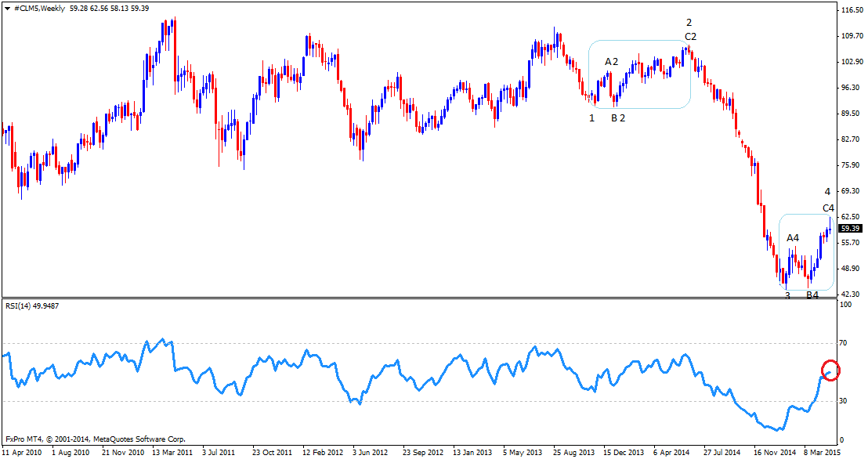Click the RSI 30 level on the scale
Screen dimensions: 868x459
(844, 401)
